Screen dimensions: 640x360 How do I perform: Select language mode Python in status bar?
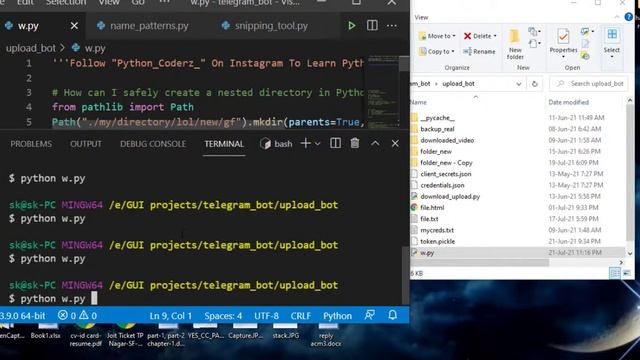(337, 316)
